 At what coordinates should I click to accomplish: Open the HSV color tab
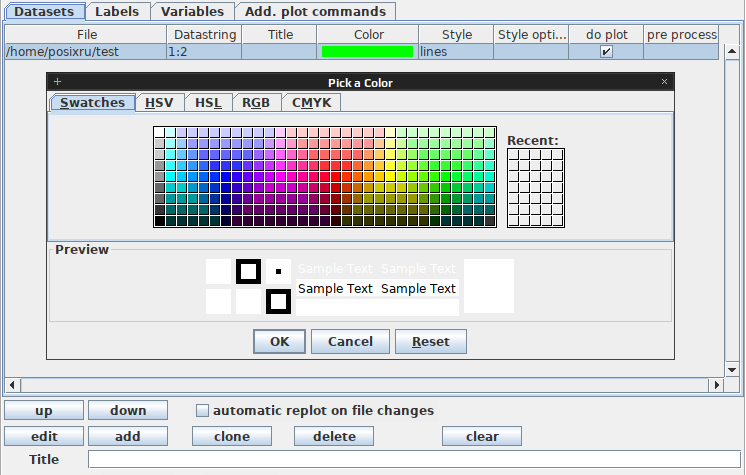coord(159,103)
